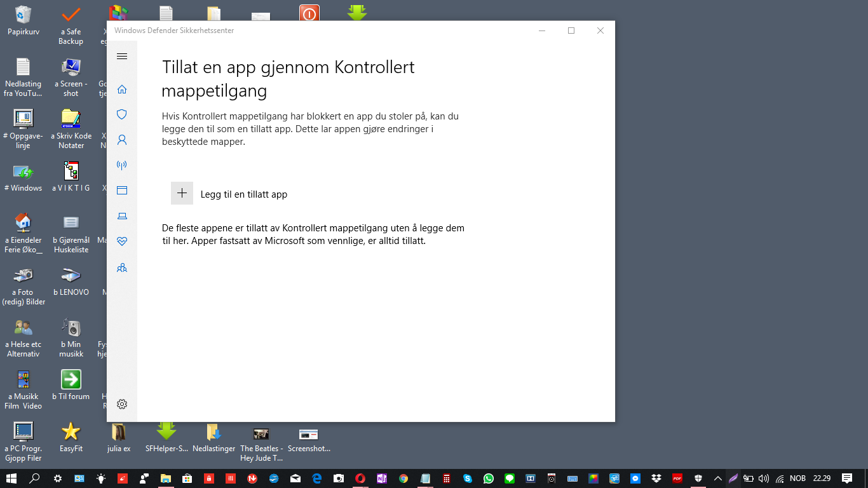
Task: Open PDF app on taskbar
Action: (x=677, y=478)
